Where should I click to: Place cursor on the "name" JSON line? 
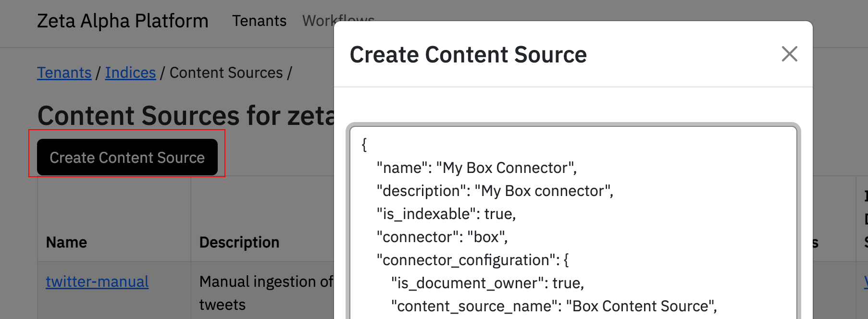476,168
